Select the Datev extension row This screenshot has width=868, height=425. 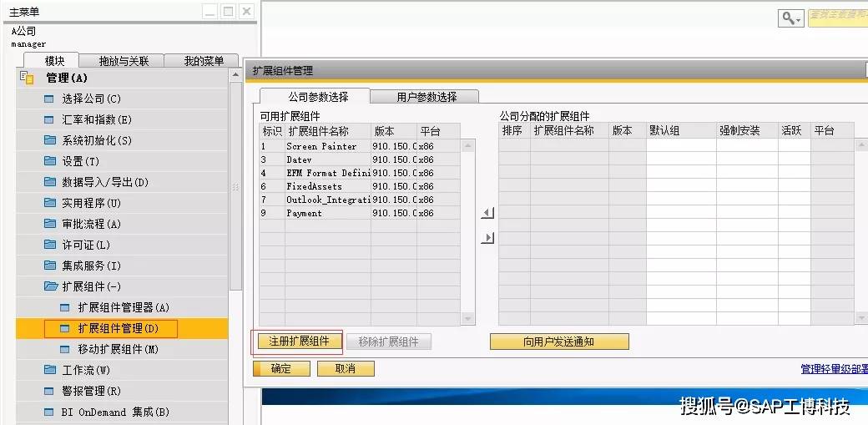click(x=360, y=159)
